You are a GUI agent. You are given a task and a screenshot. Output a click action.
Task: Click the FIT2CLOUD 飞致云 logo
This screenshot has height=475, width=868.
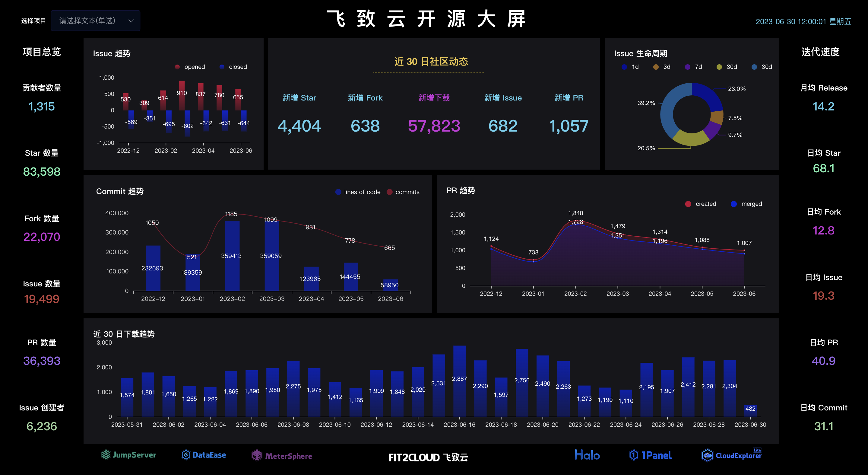[x=428, y=457]
